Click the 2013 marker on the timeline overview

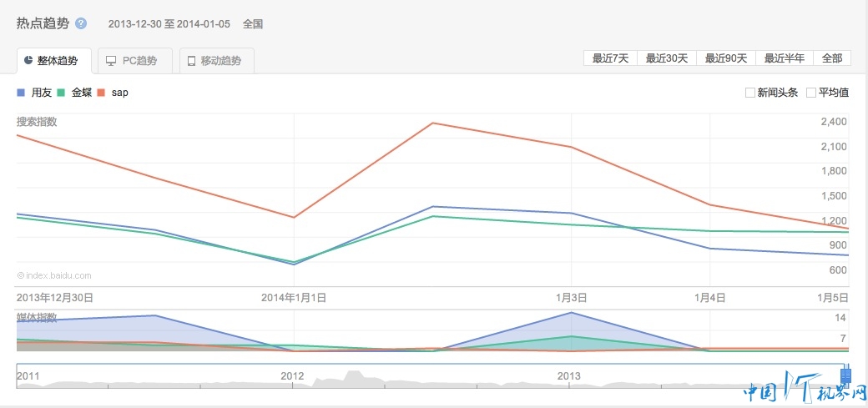pyautogui.click(x=569, y=376)
